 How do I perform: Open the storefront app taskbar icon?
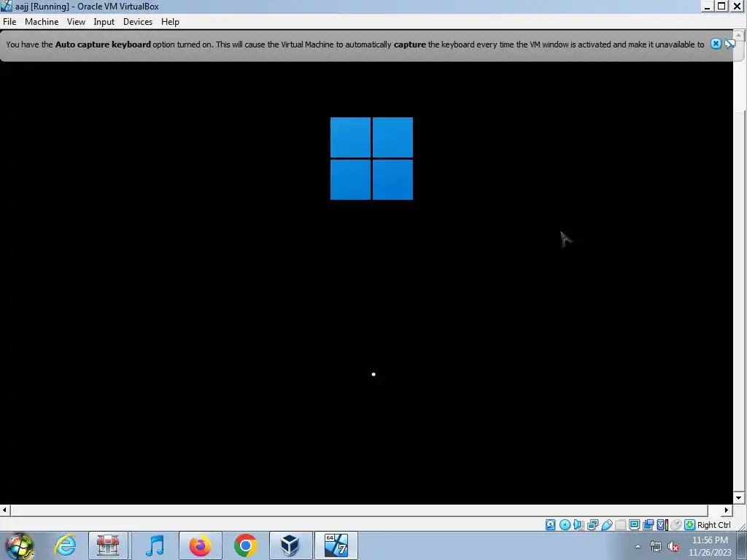(x=108, y=545)
